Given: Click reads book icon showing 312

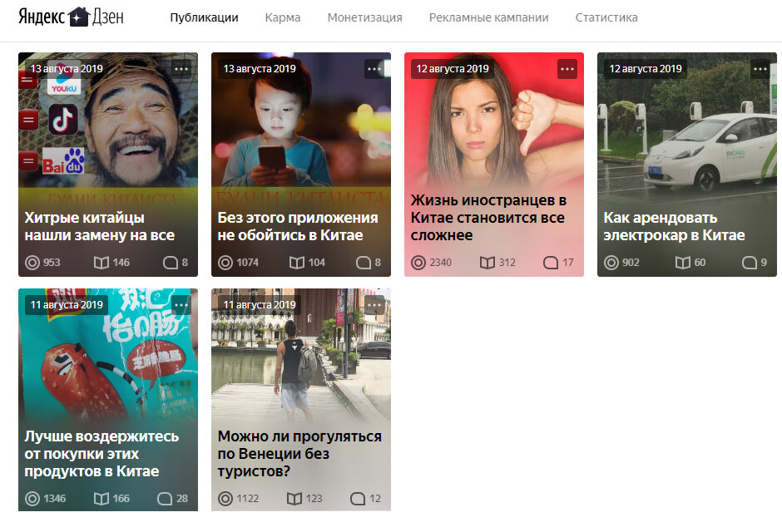Looking at the screenshot, I should tap(488, 263).
